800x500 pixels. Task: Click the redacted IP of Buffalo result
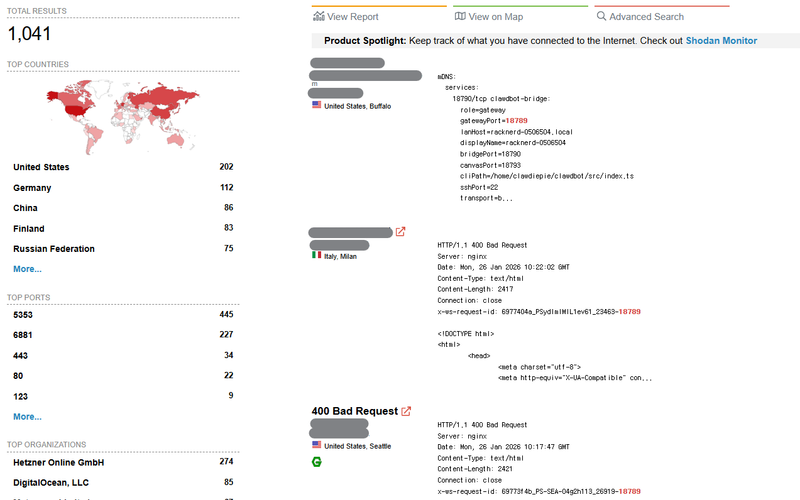pyautogui.click(x=347, y=63)
